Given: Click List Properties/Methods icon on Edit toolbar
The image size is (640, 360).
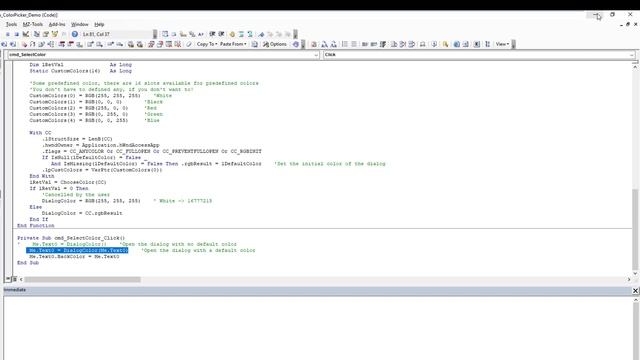Looking at the screenshot, I should pos(165,34).
